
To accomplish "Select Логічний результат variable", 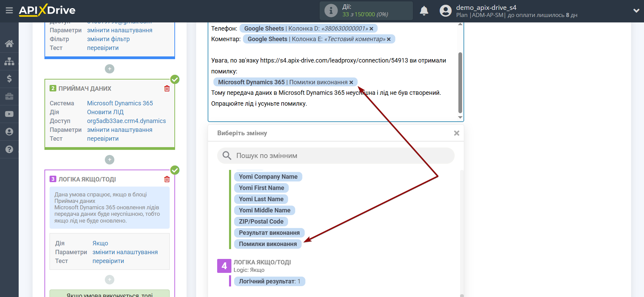I will point(269,281).
